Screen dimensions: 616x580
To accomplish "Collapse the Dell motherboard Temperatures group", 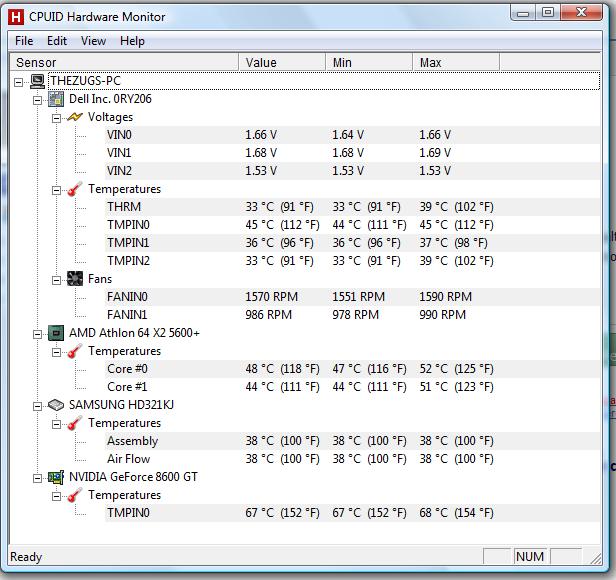I will 57,190.
